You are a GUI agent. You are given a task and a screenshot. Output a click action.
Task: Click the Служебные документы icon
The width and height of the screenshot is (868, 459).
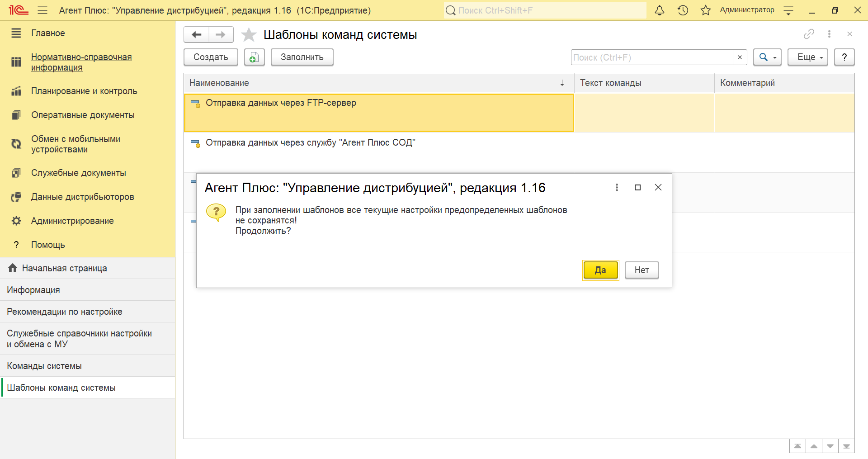(16, 173)
